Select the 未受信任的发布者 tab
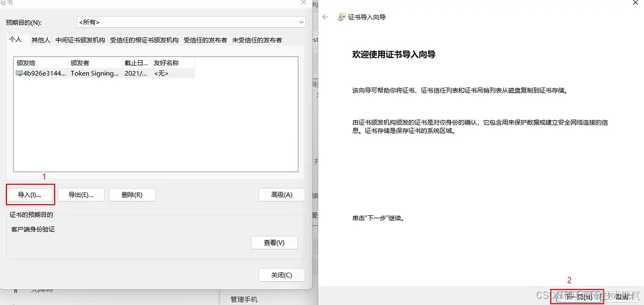 click(x=257, y=40)
